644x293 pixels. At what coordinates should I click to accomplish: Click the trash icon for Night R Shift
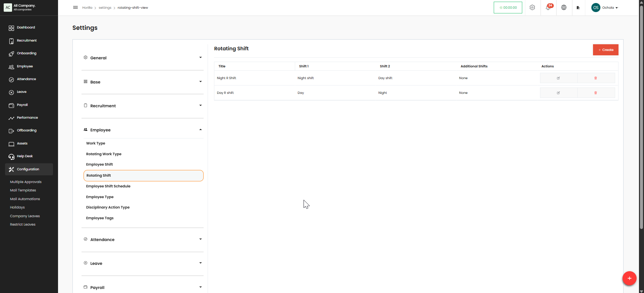pyautogui.click(x=596, y=78)
